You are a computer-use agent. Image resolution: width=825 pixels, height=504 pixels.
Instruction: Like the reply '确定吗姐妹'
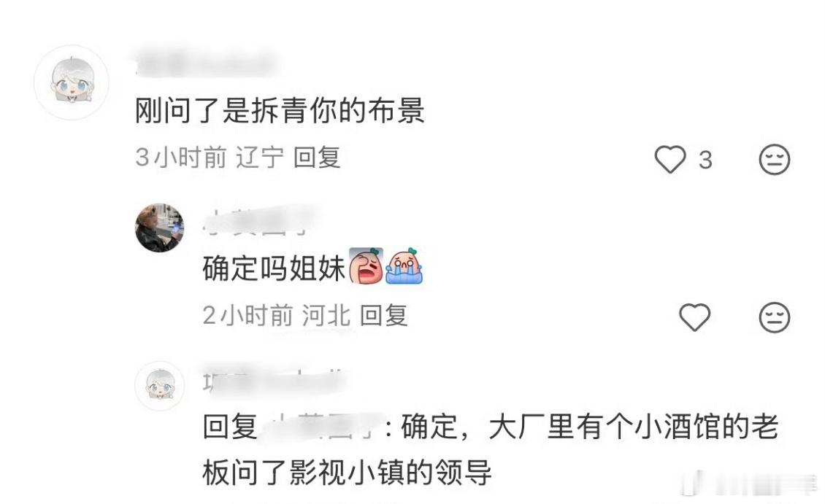pyautogui.click(x=694, y=317)
